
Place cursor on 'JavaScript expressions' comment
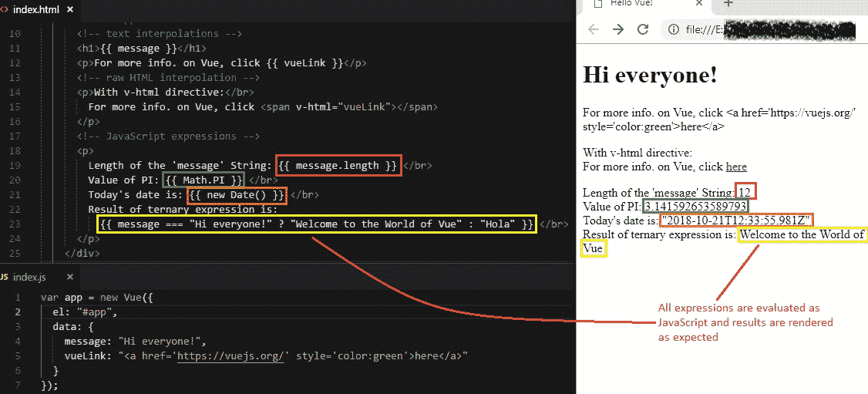click(x=169, y=136)
